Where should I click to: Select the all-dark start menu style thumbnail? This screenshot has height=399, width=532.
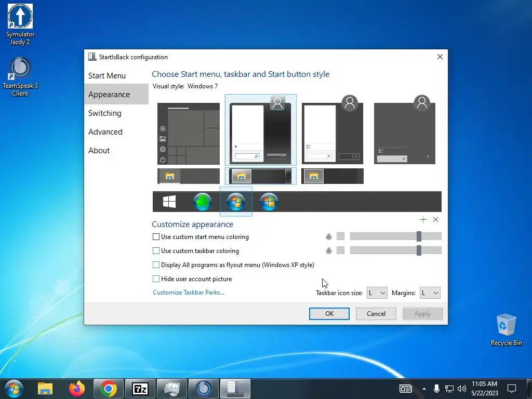pyautogui.click(x=404, y=130)
